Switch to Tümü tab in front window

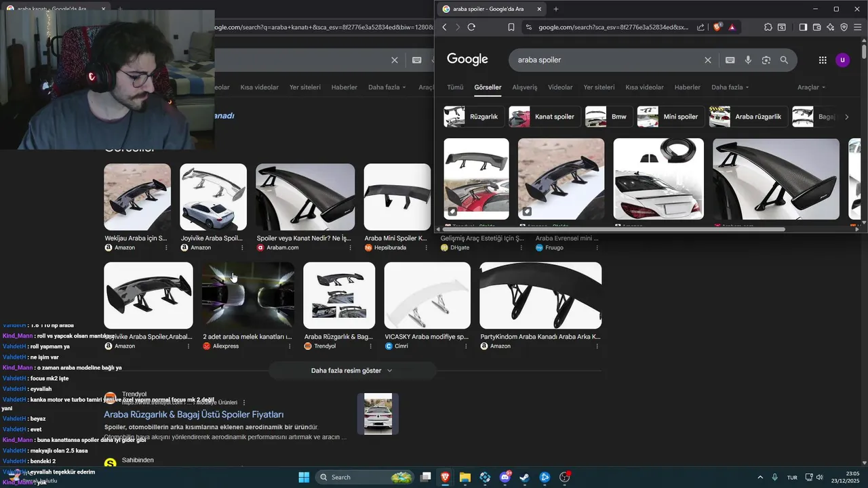[455, 87]
